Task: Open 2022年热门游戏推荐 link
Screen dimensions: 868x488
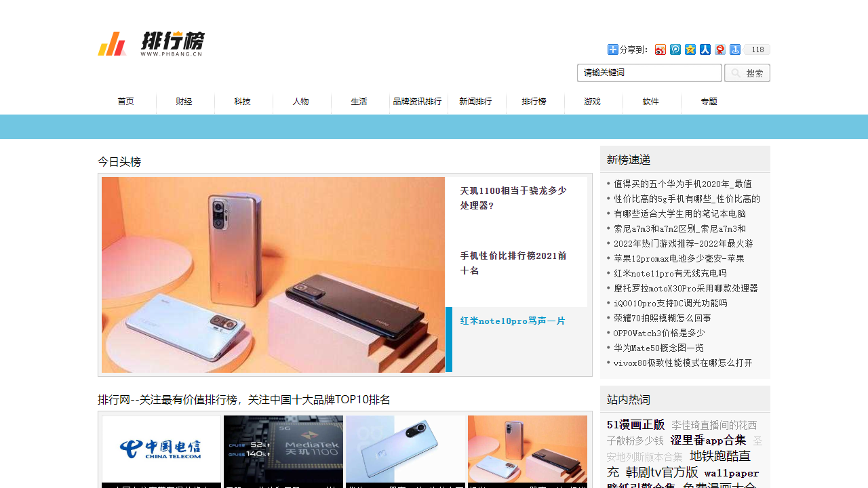Action: pyautogui.click(x=684, y=243)
